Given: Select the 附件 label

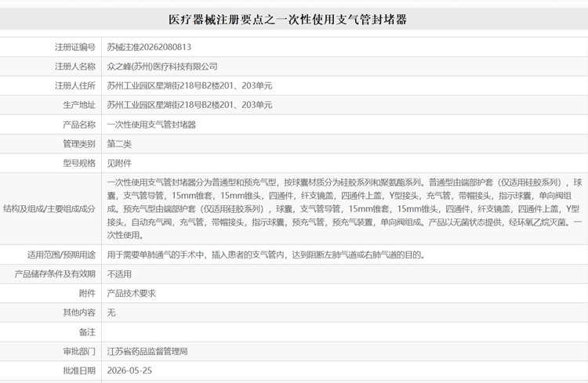Looking at the screenshot, I should [87, 293].
